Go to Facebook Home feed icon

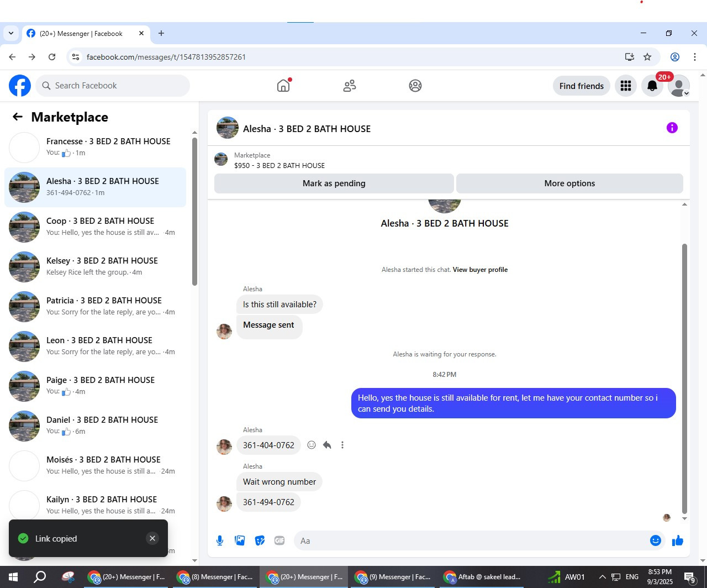(x=283, y=86)
